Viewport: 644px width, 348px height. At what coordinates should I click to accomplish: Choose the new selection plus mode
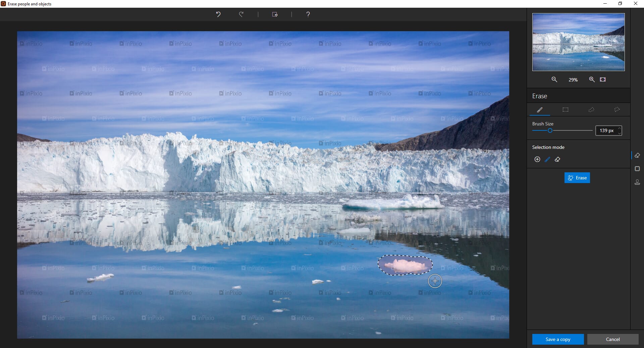pyautogui.click(x=537, y=159)
